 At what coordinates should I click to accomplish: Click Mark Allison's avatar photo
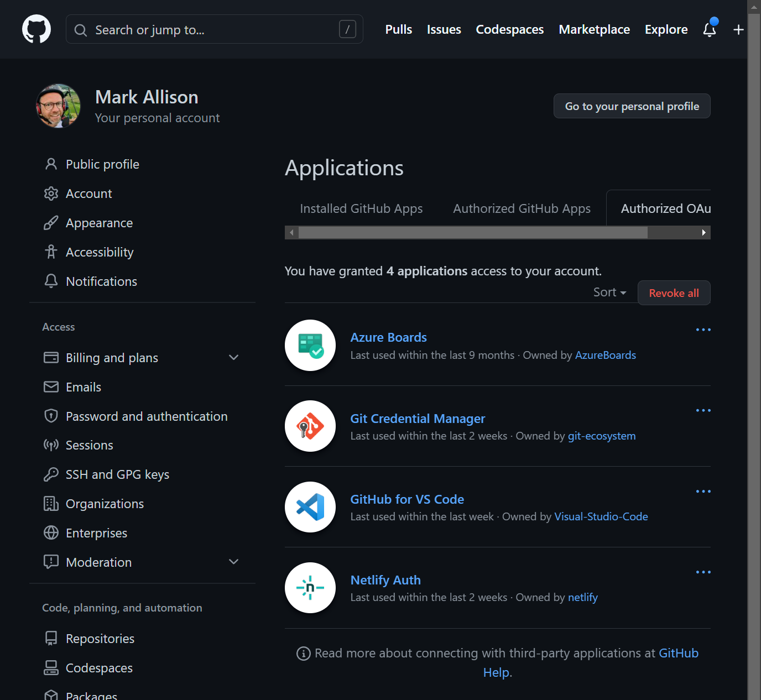(58, 106)
